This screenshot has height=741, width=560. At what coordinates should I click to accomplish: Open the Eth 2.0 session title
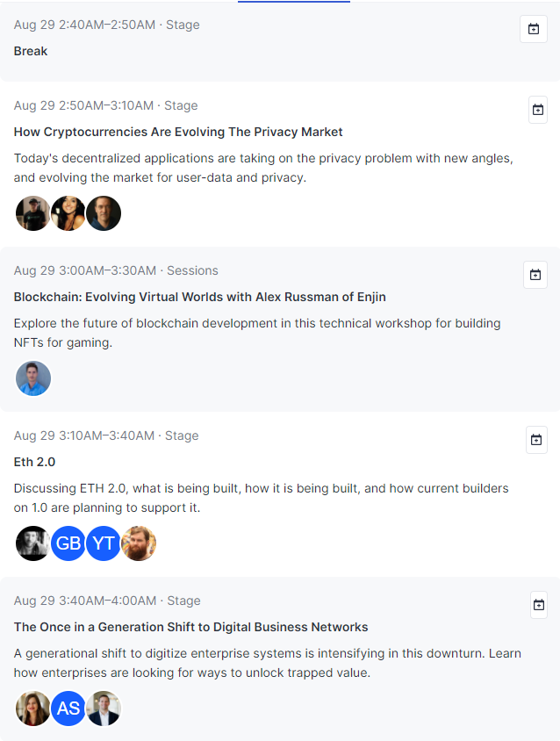point(35,462)
